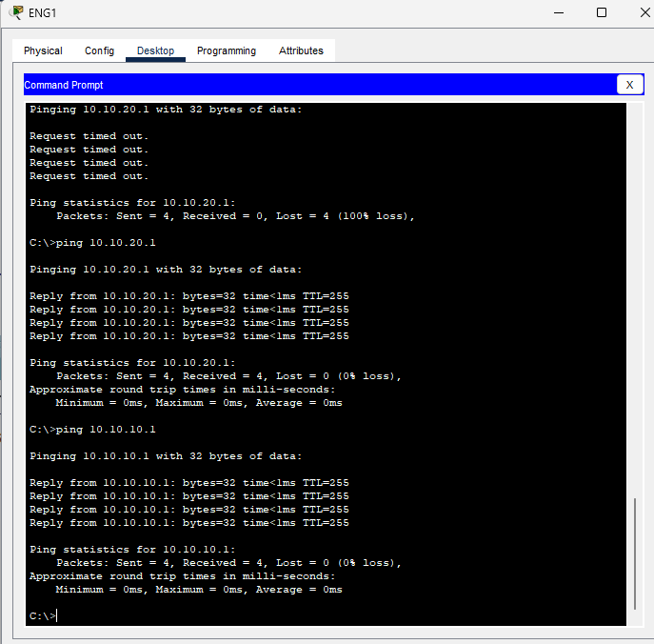Click the Packet Tracer icon in title bar

[x=16, y=12]
